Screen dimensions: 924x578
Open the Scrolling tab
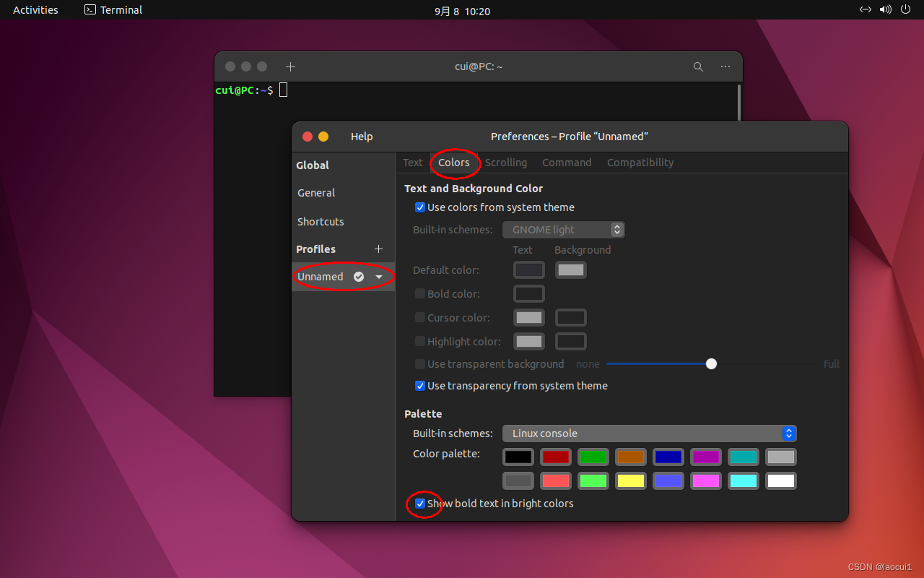pos(505,162)
